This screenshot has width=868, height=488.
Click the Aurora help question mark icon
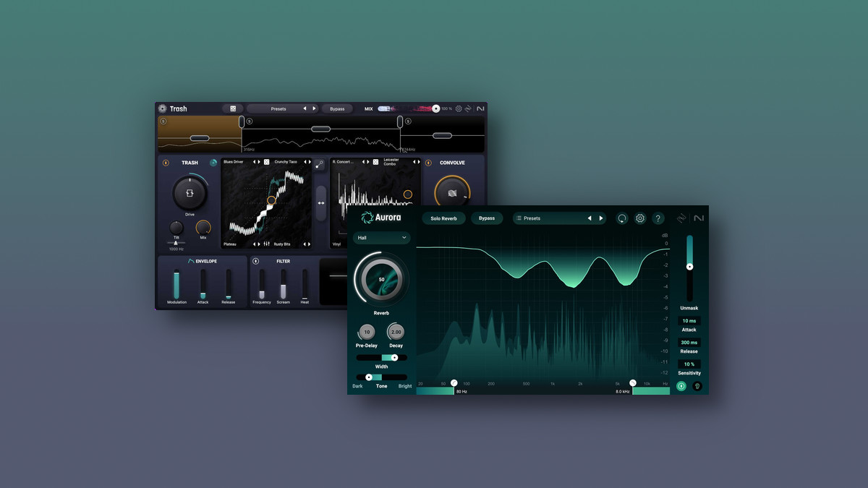[x=658, y=218]
